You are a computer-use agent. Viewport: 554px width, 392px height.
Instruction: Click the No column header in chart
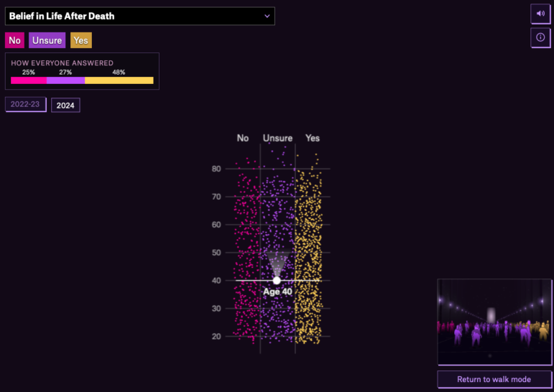coord(243,138)
